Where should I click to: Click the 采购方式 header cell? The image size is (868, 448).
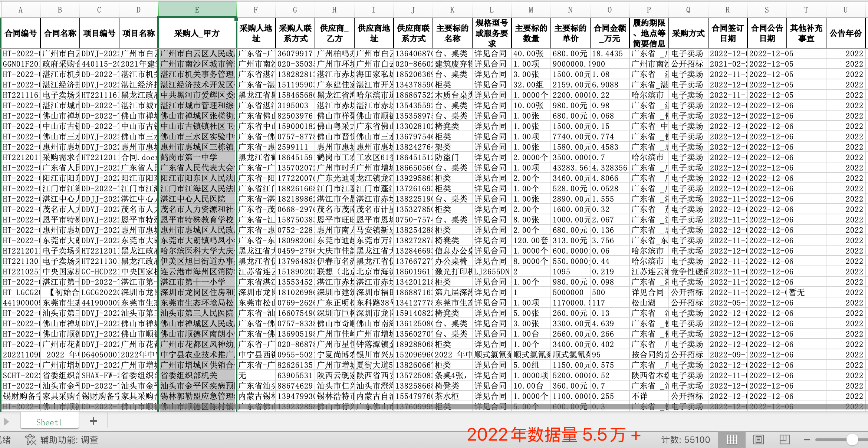pyautogui.click(x=688, y=33)
